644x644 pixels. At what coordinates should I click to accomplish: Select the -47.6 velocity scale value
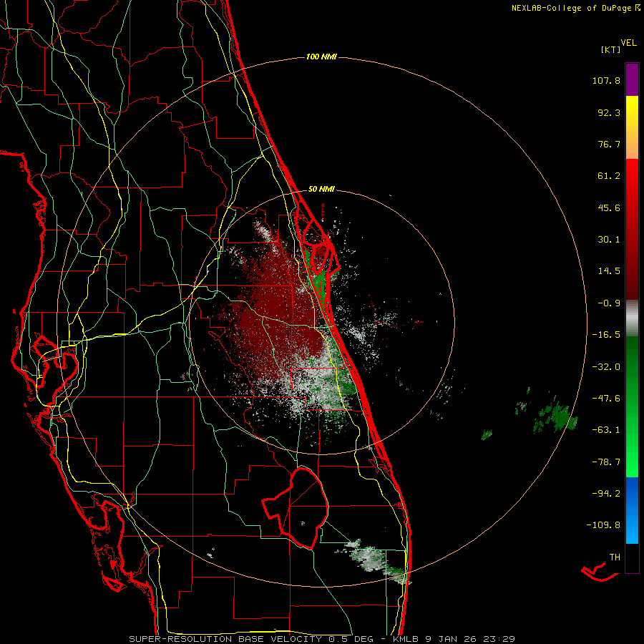pyautogui.click(x=606, y=399)
